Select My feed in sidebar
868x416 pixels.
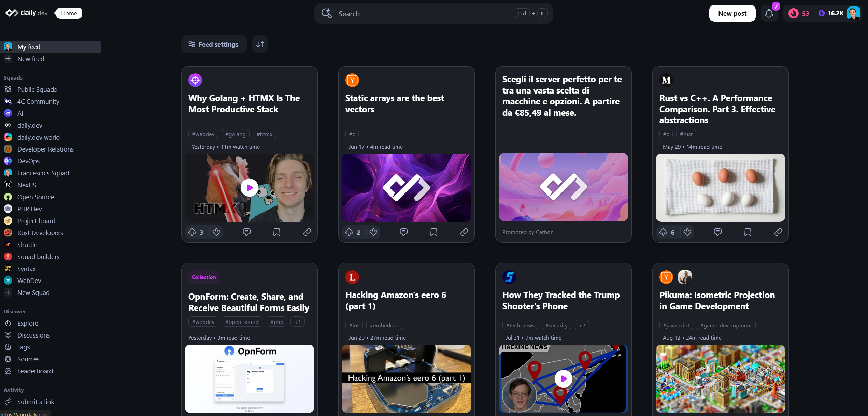tap(50, 47)
